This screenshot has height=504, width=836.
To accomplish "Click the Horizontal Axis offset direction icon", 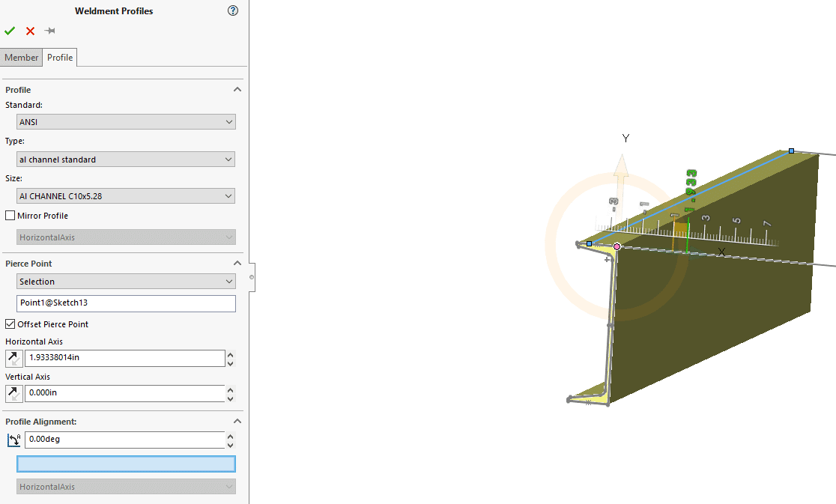I will (x=13, y=358).
